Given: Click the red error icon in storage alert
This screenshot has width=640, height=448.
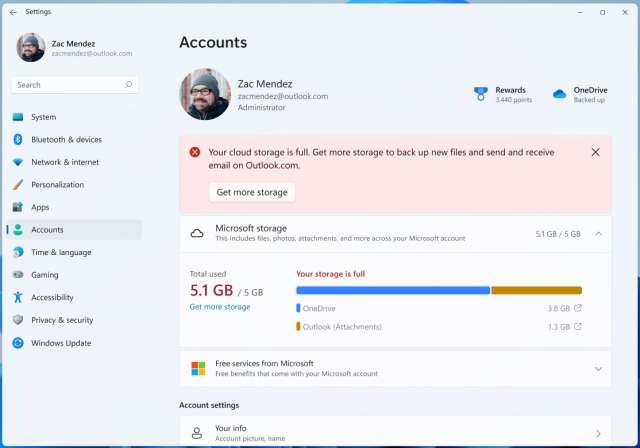Looking at the screenshot, I should tap(195, 152).
